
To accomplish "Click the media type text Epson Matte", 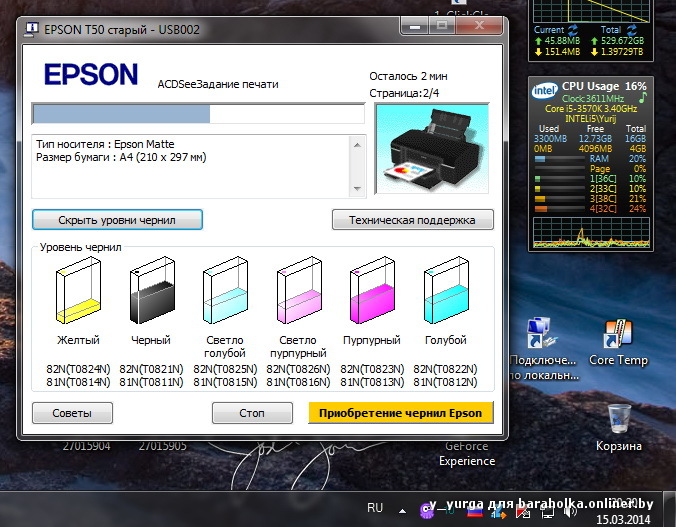I will pos(105,144).
